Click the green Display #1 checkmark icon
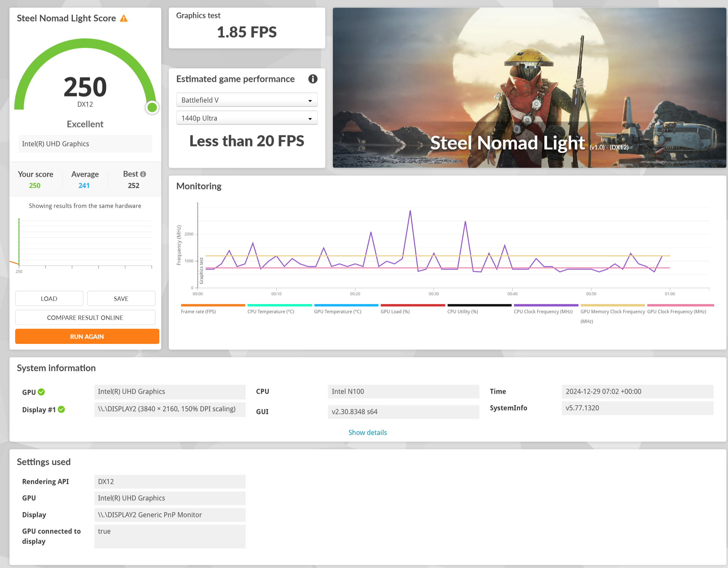 pos(61,409)
